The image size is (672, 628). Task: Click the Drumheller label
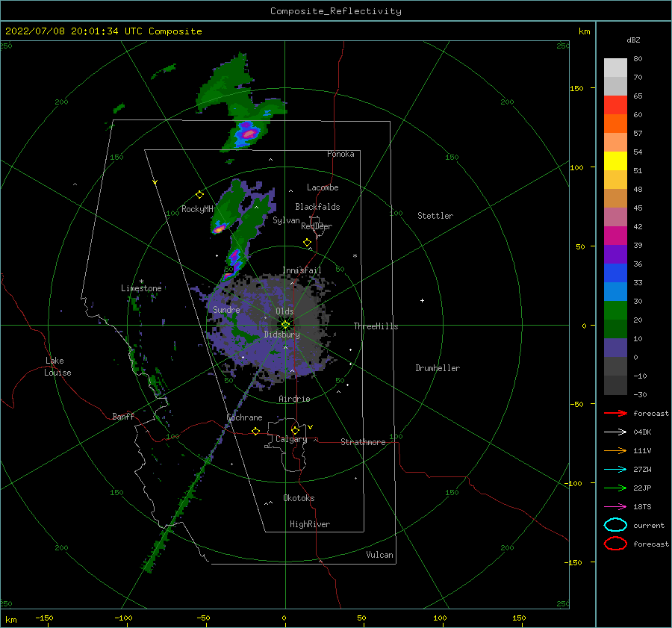point(438,368)
